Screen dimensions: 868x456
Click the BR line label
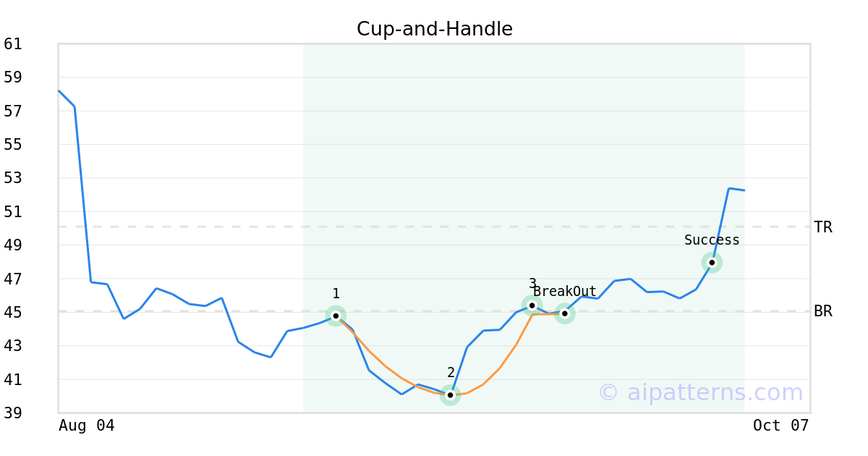(x=823, y=312)
